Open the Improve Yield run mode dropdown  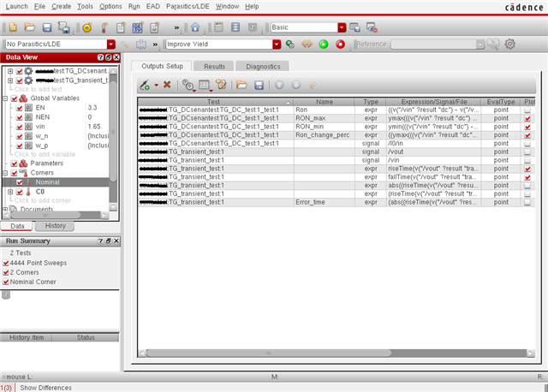pyautogui.click(x=277, y=45)
